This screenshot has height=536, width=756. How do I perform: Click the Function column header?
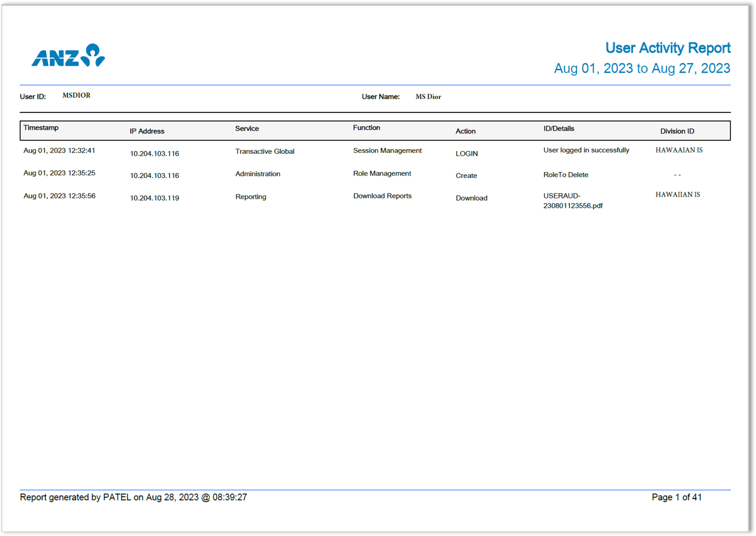367,127
